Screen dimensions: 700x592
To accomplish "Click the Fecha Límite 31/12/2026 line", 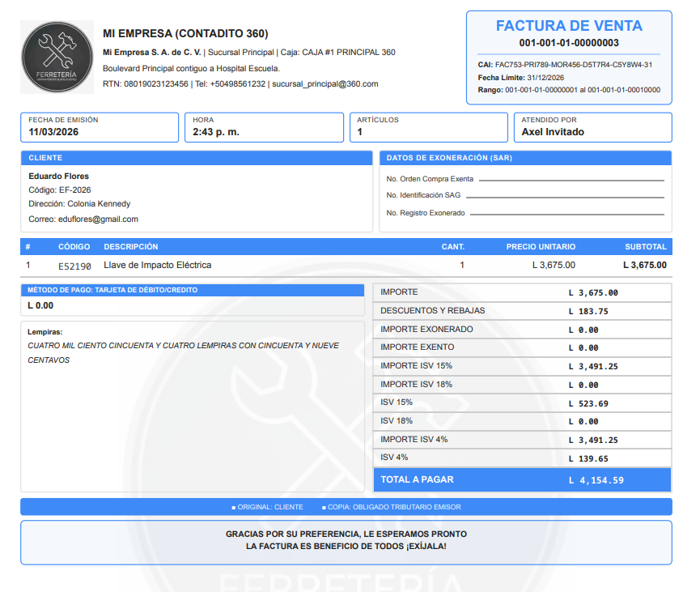I will [520, 77].
